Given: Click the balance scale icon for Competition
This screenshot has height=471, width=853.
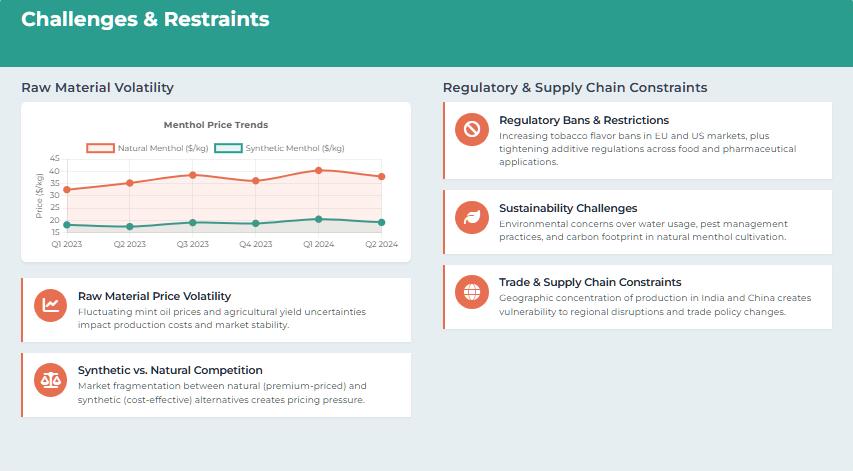Looking at the screenshot, I should point(50,379).
